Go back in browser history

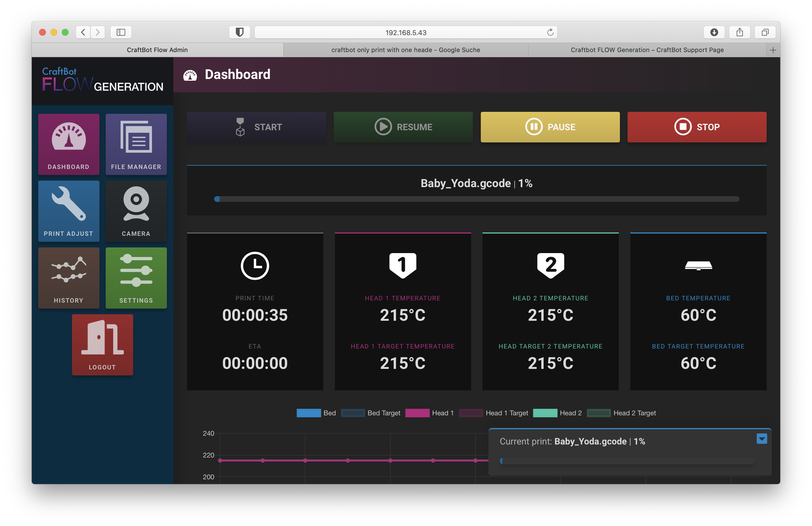pos(83,32)
